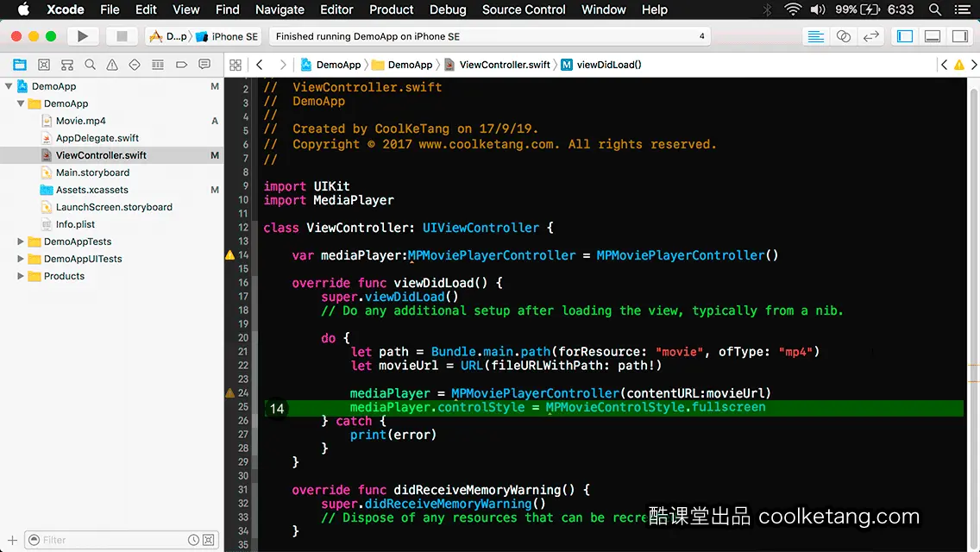The height and width of the screenshot is (552, 980).
Task: Open the Apple menu
Action: pyautogui.click(x=23, y=9)
